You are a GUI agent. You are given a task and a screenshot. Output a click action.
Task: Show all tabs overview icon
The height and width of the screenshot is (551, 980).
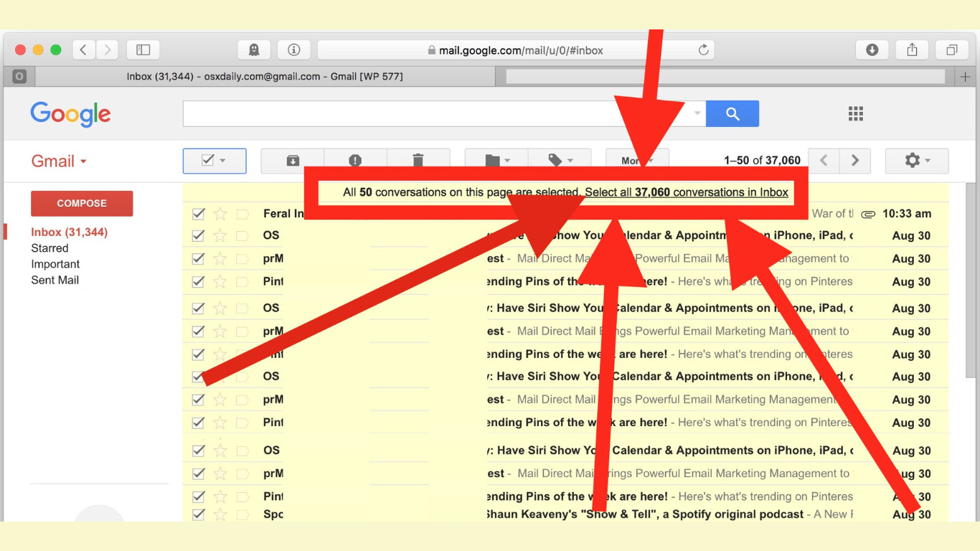(952, 50)
